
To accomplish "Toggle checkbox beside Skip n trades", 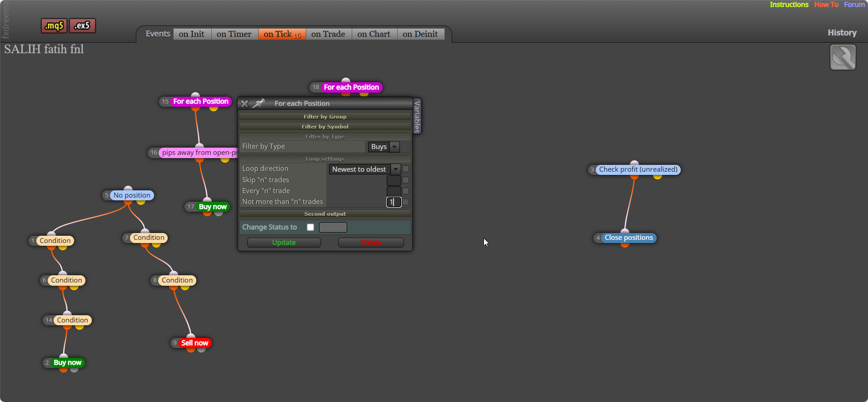I will [x=406, y=180].
